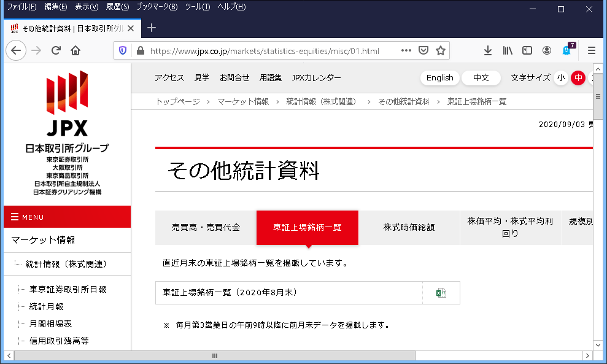Viewport: 607px width, 364px height.
Task: Open the sidebar panel icon
Action: (527, 50)
